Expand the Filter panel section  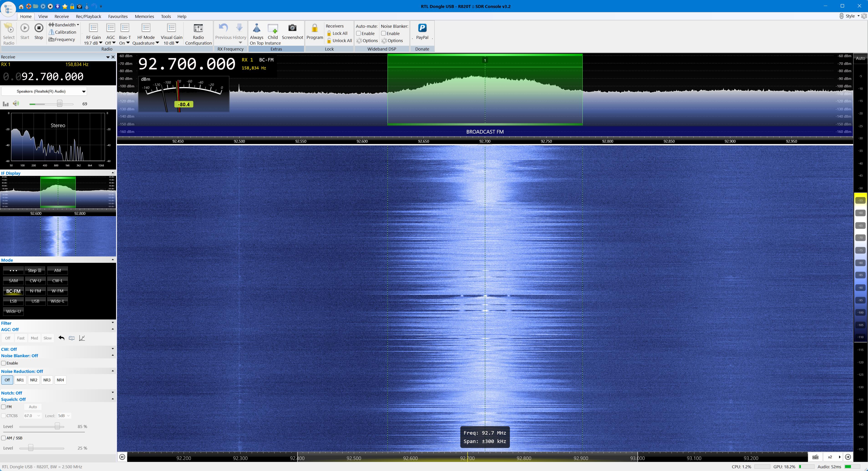(x=113, y=323)
